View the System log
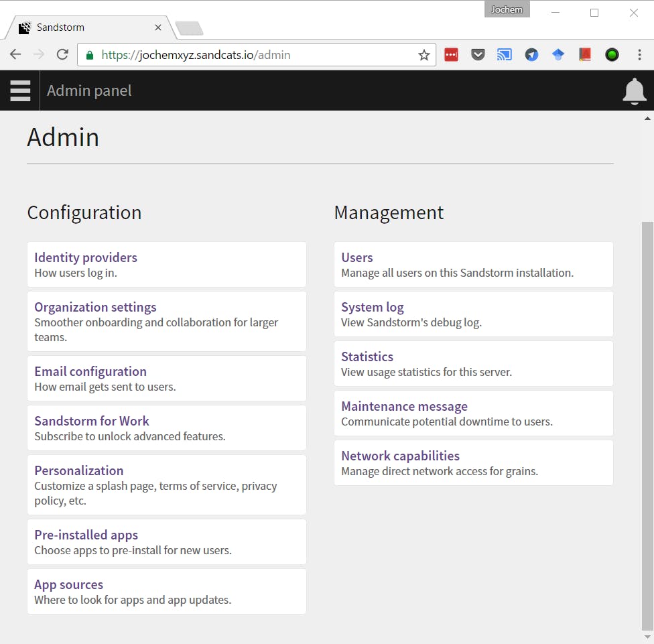Image resolution: width=654 pixels, height=644 pixels. (x=373, y=307)
